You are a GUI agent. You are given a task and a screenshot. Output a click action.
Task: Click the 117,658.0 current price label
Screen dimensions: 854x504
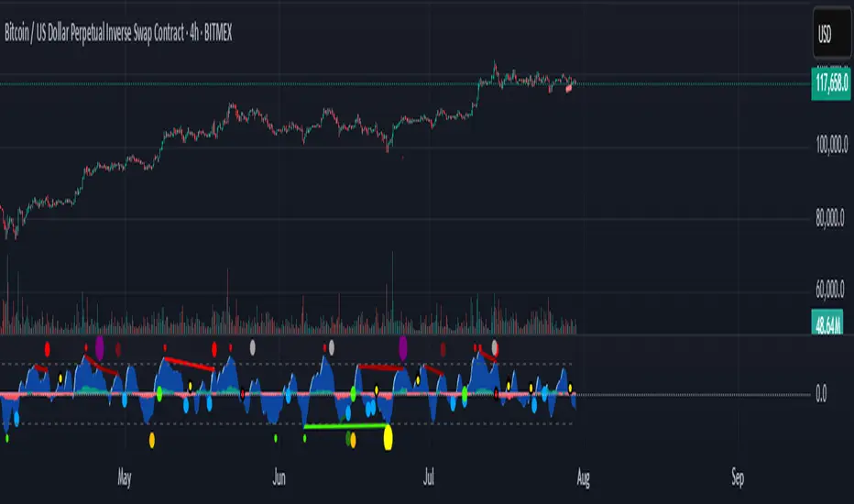coord(831,83)
